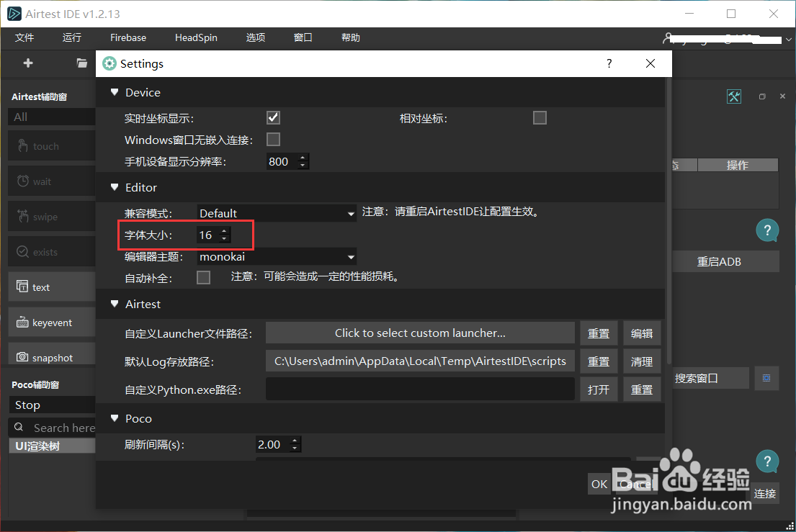The image size is (796, 532).
Task: Click 编辑 for custom Launcher
Action: coord(642,333)
